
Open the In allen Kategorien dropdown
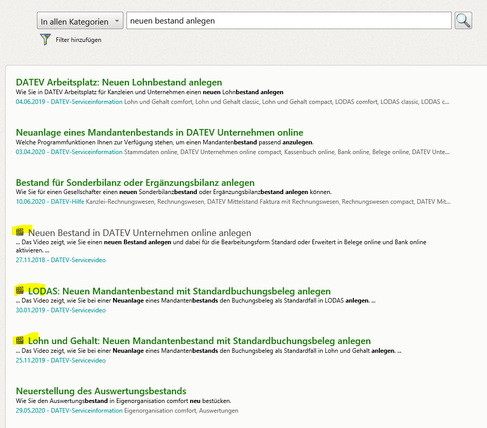(80, 21)
